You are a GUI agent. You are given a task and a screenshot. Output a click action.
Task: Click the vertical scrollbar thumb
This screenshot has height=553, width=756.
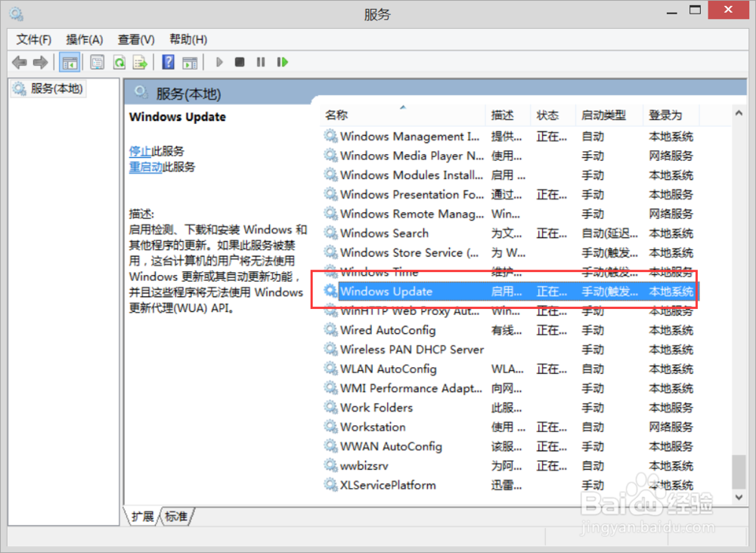click(739, 471)
